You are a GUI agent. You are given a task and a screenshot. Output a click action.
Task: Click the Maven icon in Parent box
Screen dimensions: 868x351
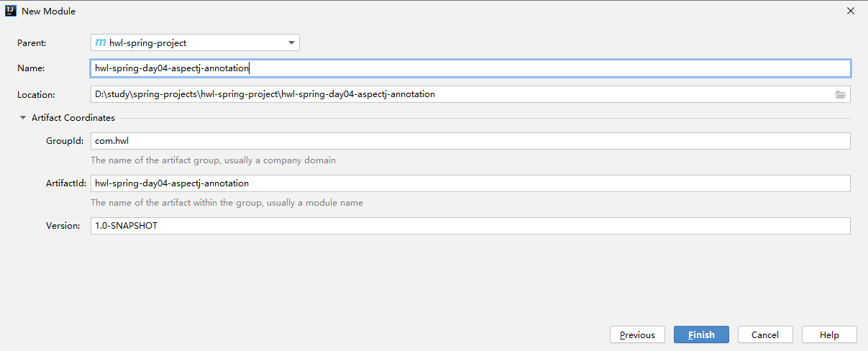tap(101, 42)
